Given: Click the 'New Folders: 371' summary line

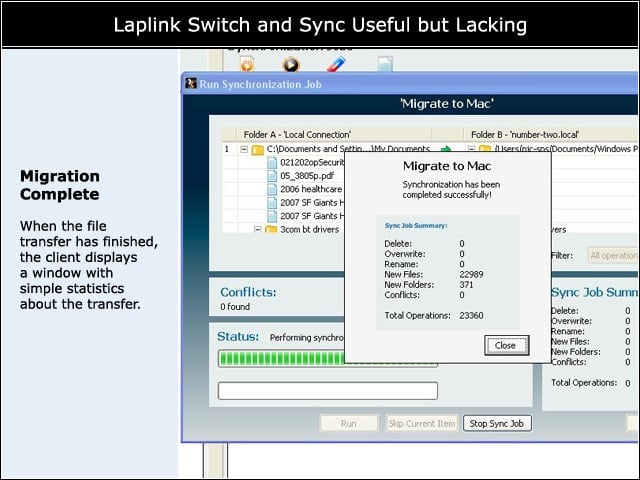Looking at the screenshot, I should [x=429, y=284].
